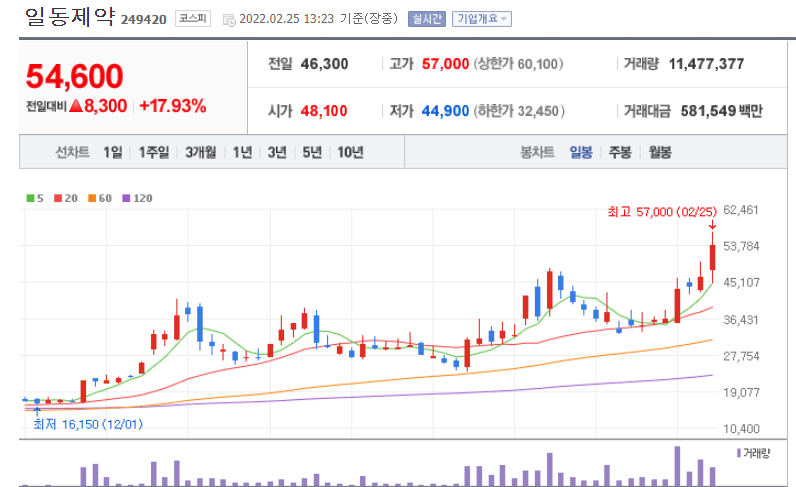Click the red up triangle change icon
The image size is (796, 487).
point(76,106)
